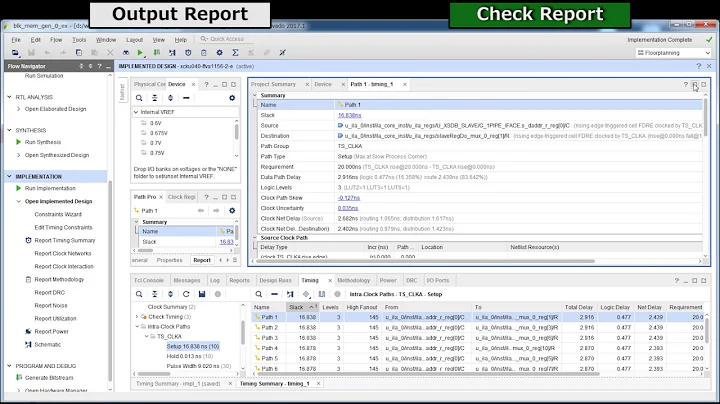Open the Flow menu
The image size is (720, 404).
[56, 40]
